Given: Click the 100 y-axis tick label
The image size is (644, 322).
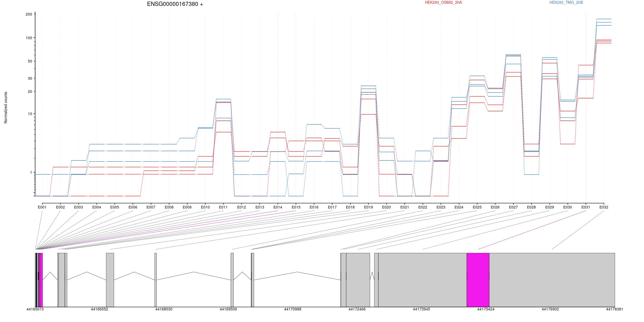Looking at the screenshot, I should coord(29,38).
